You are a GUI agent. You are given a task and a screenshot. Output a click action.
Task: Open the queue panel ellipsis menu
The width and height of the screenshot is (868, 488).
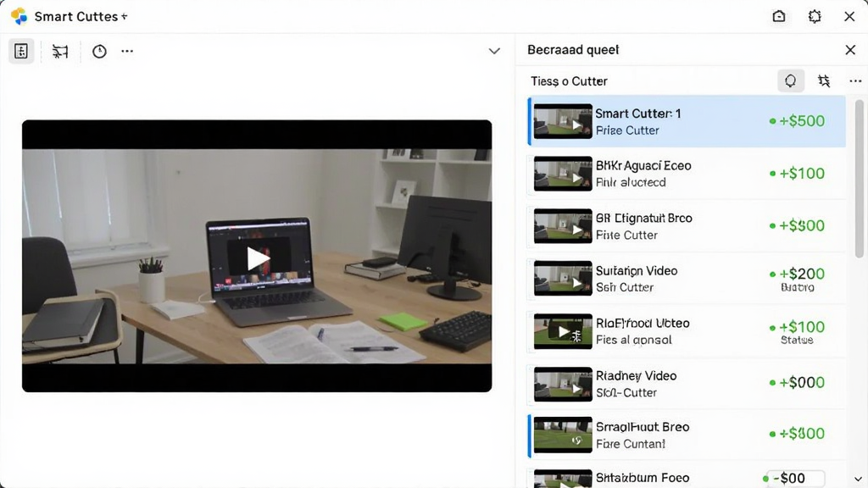(x=855, y=80)
